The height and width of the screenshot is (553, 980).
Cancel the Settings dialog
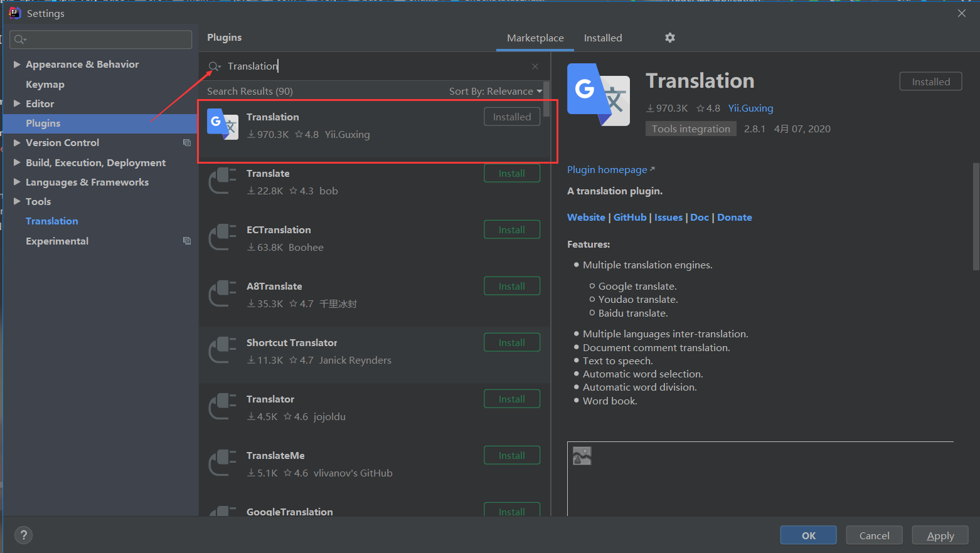pyautogui.click(x=874, y=535)
